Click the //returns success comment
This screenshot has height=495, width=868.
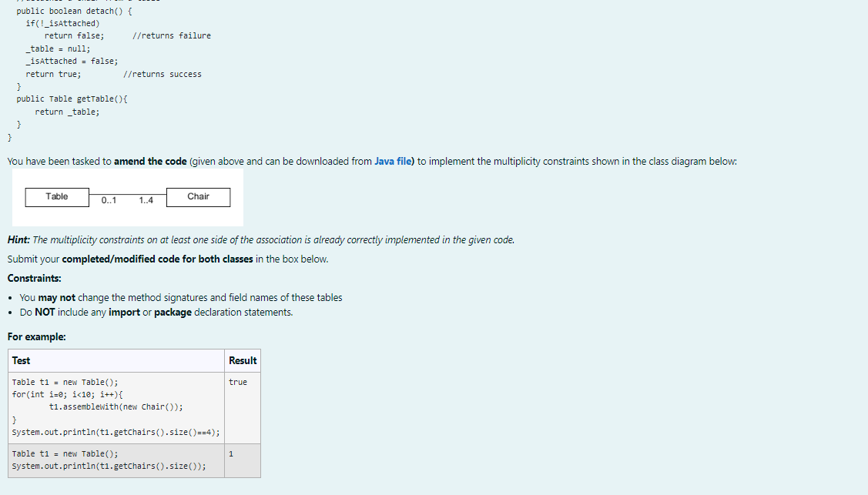pyautogui.click(x=163, y=73)
